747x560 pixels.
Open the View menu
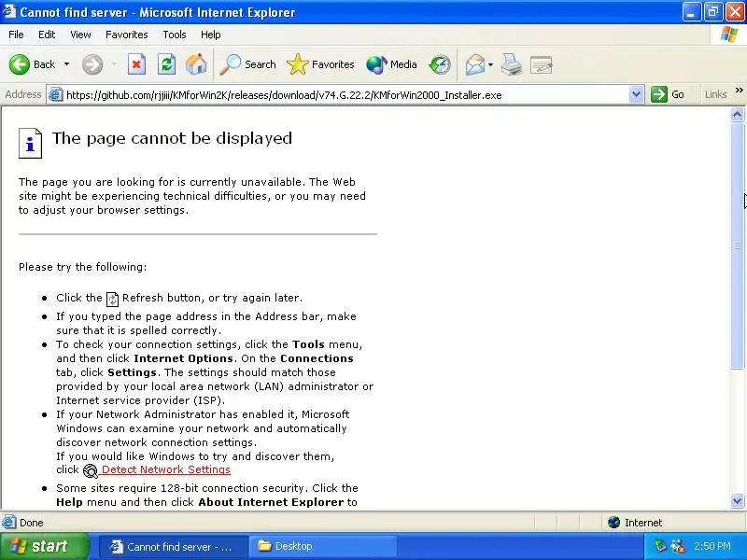click(80, 35)
